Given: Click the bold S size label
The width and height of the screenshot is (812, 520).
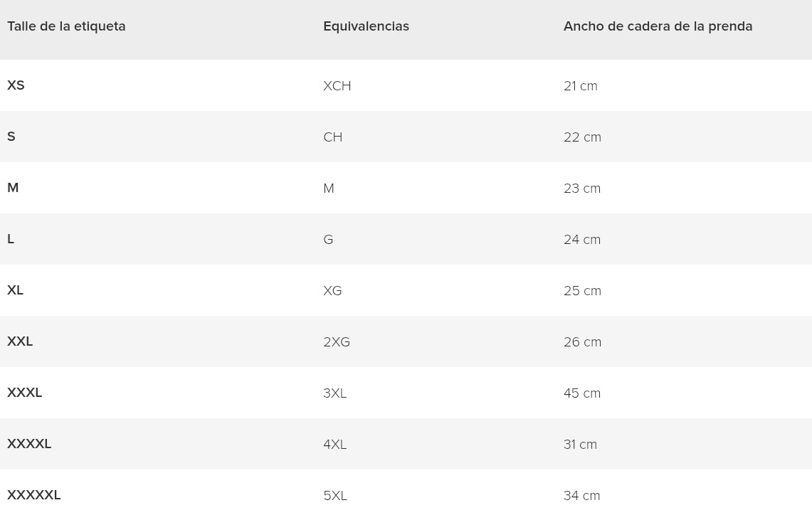Looking at the screenshot, I should (11, 137).
